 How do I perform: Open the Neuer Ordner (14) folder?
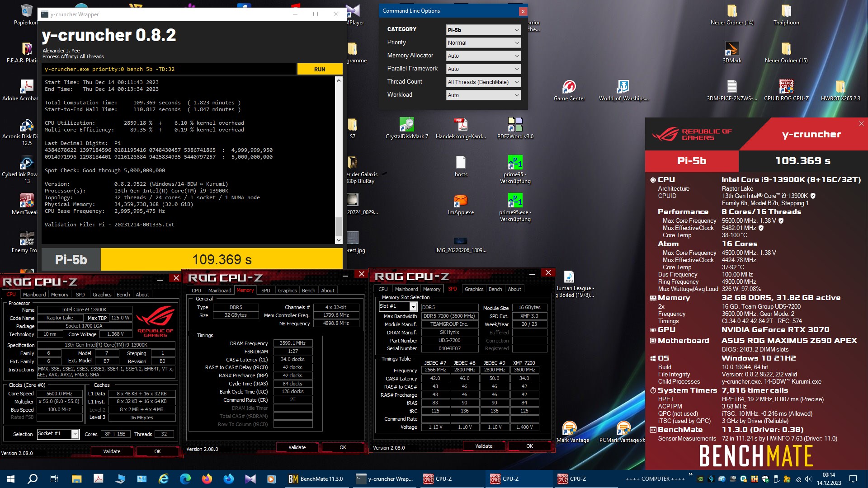click(732, 14)
